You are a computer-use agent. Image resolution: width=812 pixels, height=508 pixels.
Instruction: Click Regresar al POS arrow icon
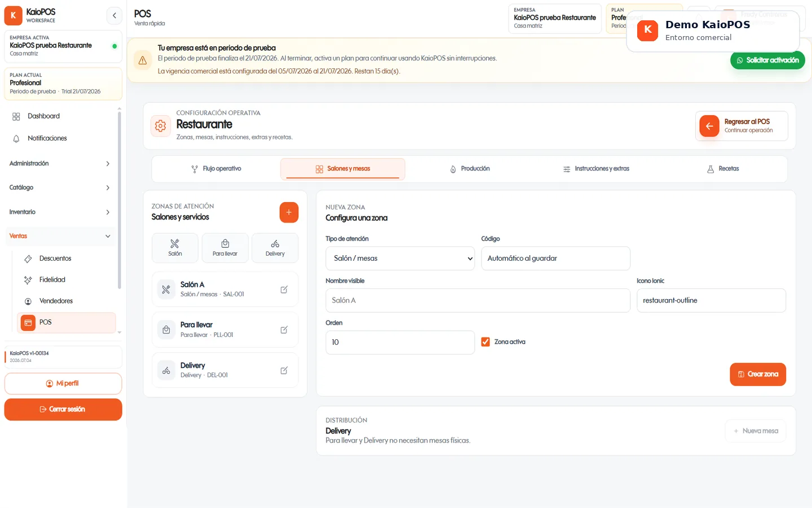pyautogui.click(x=709, y=126)
